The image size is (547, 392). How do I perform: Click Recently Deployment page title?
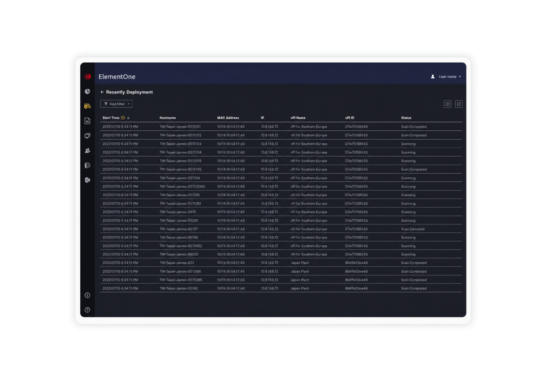[129, 92]
